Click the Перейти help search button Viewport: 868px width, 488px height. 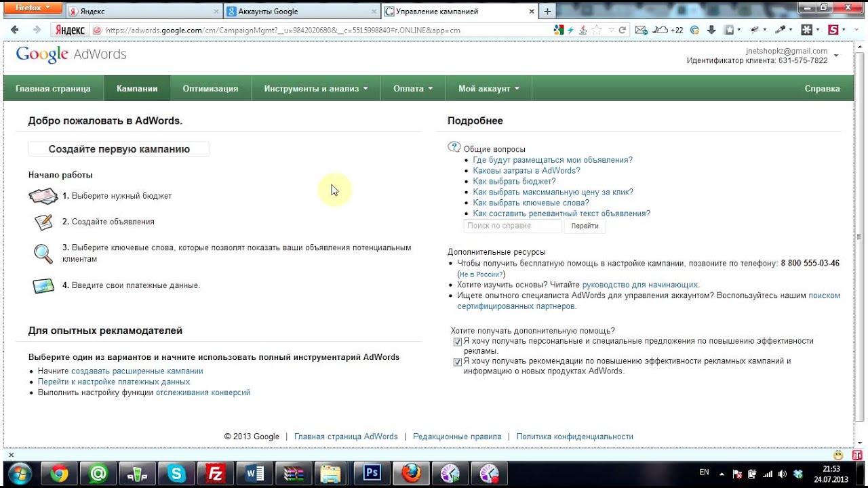[x=585, y=226]
